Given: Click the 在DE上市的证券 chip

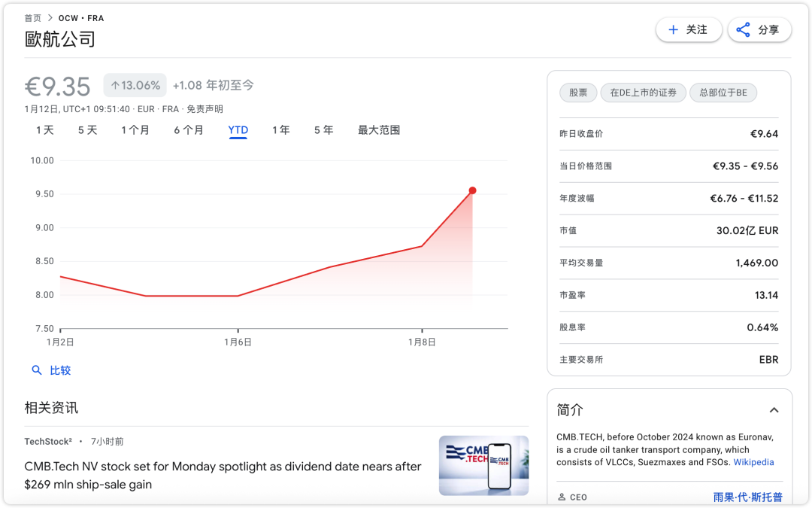Looking at the screenshot, I should (x=643, y=93).
